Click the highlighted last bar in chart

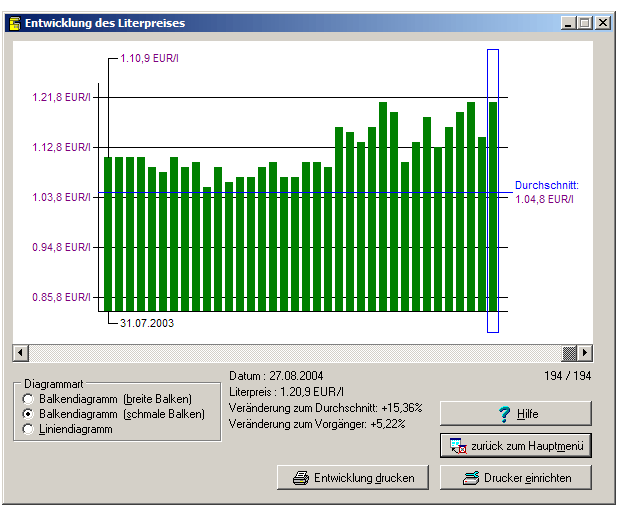click(x=493, y=207)
